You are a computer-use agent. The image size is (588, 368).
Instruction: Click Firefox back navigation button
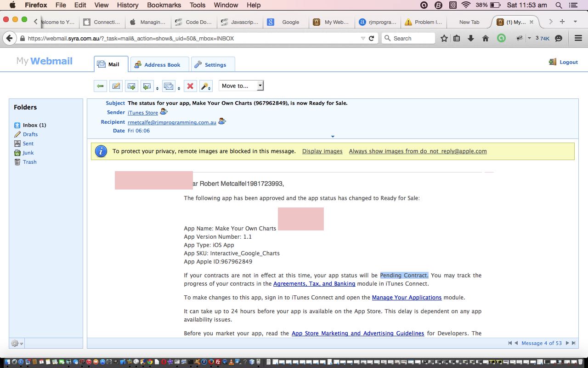pyautogui.click(x=9, y=39)
